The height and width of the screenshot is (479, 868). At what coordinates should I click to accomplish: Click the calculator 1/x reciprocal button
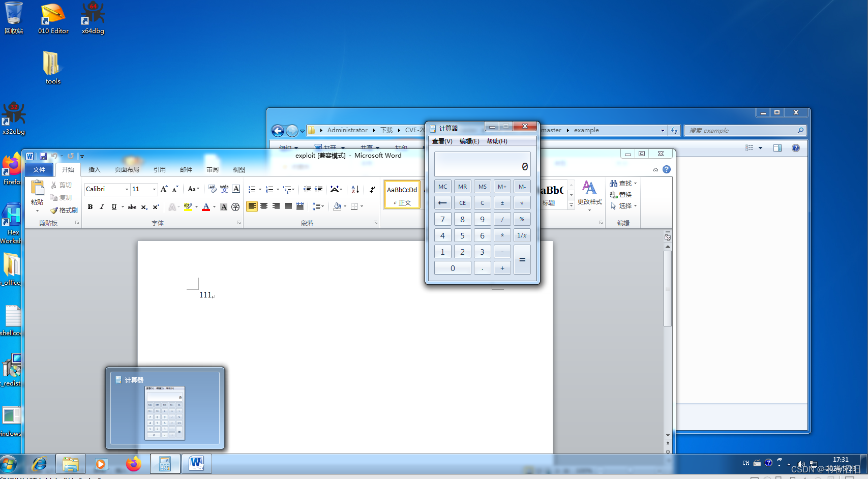click(522, 235)
